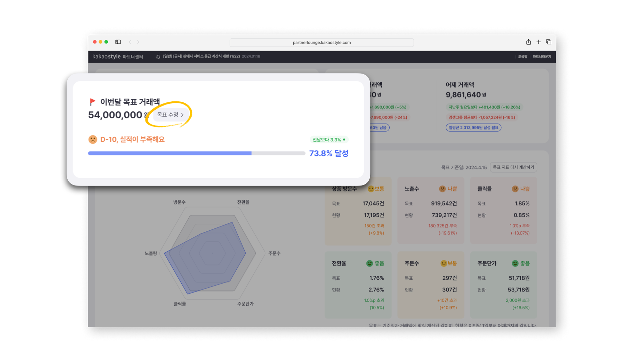The width and height of the screenshot is (644, 362).
Task: Click the partnerlounge.kakaostyle.com address bar
Action: point(321,42)
